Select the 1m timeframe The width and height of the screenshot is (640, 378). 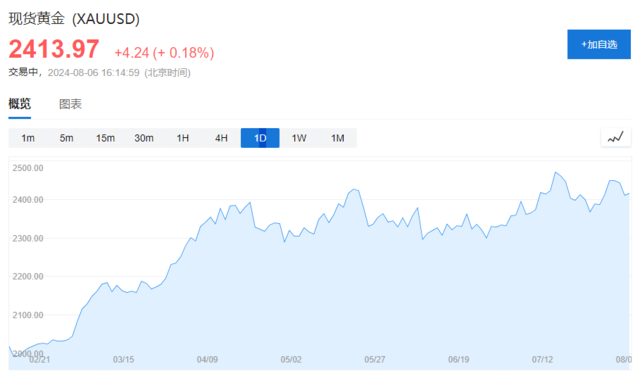[x=28, y=138]
